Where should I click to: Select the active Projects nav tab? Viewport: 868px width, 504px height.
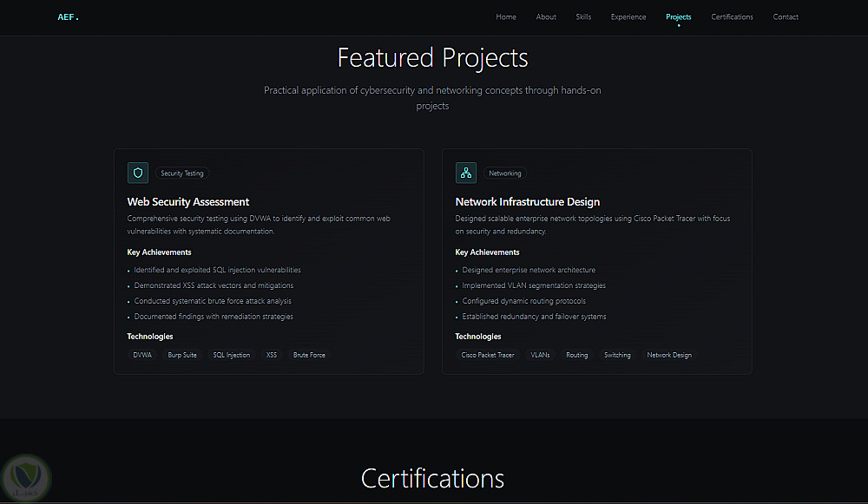point(679,16)
